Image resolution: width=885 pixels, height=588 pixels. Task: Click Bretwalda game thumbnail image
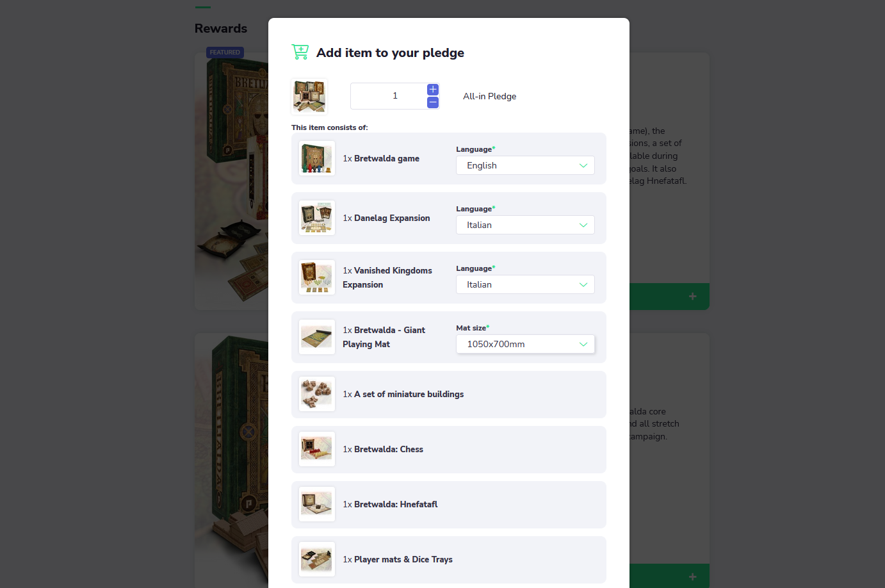tap(317, 158)
